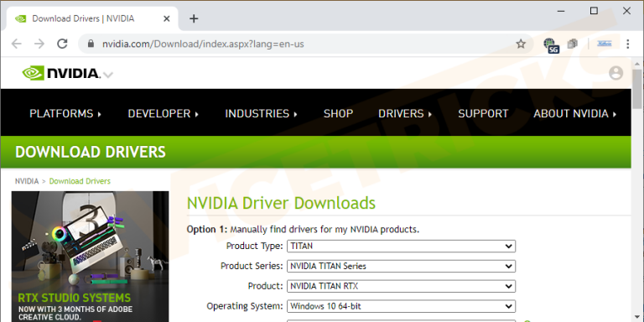
Task: Expand the arrow beside NVIDIA logo
Action: coord(107,75)
